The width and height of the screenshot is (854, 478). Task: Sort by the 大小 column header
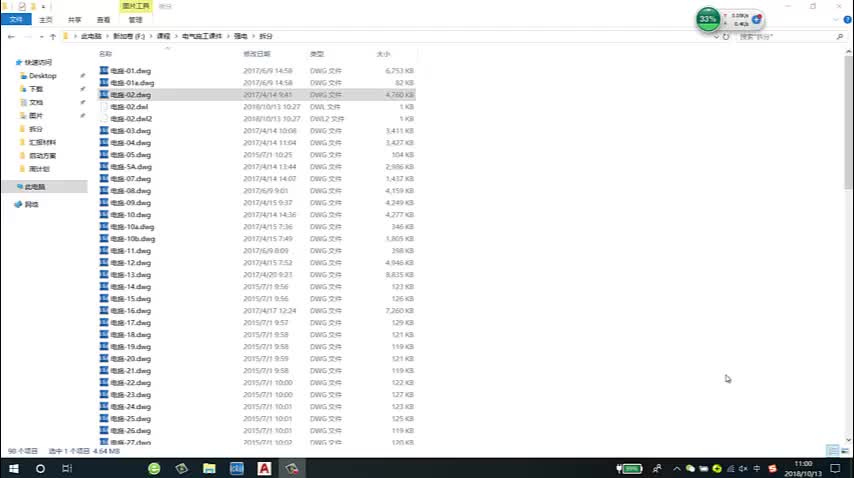point(383,54)
